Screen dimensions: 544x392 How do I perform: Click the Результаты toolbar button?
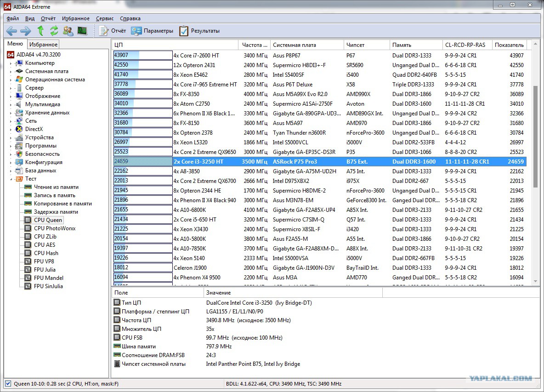point(200,31)
